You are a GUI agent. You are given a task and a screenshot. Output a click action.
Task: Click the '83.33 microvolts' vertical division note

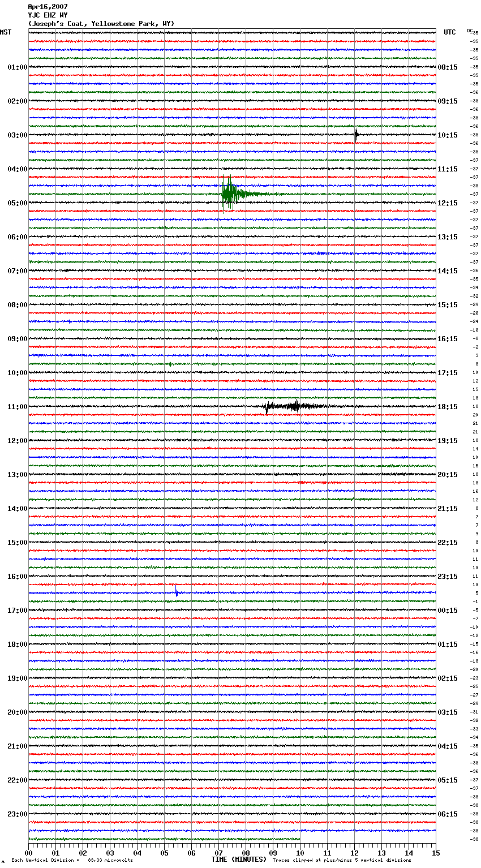[x=110, y=860]
